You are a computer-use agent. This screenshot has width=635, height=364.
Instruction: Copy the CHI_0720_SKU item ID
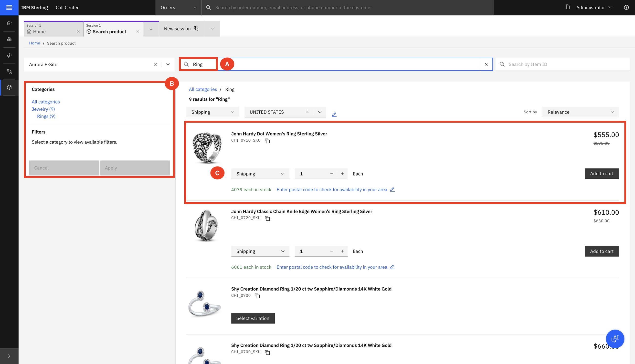(267, 218)
